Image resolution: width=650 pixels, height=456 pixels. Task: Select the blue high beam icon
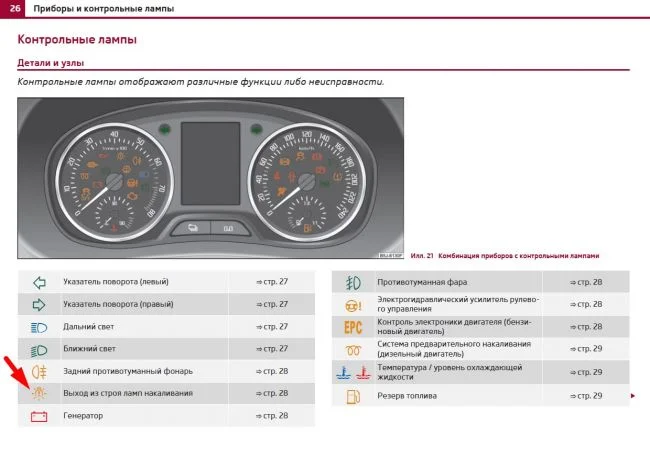click(x=39, y=326)
